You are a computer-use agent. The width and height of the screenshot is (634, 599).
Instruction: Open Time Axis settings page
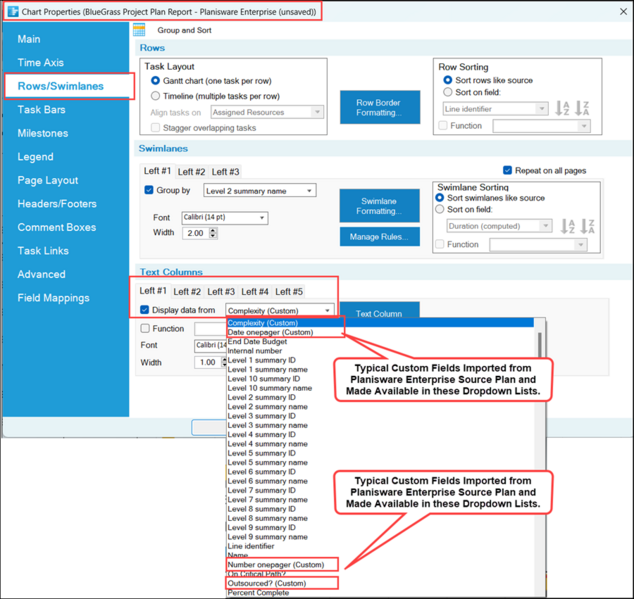pyautogui.click(x=40, y=63)
